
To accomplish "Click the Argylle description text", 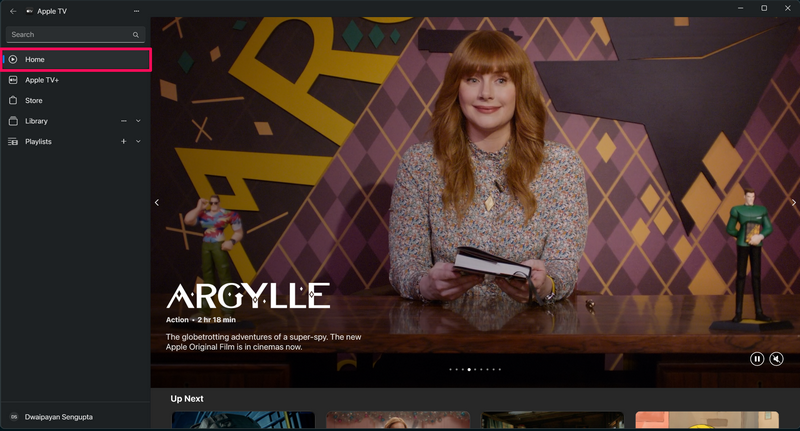I will (x=263, y=342).
